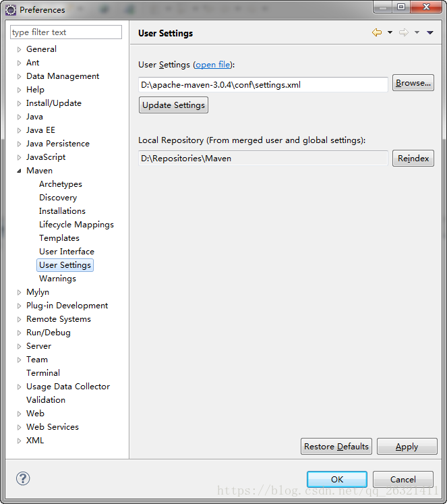Open the back history dropdown arrow
This screenshot has height=504, width=447.
[x=390, y=32]
